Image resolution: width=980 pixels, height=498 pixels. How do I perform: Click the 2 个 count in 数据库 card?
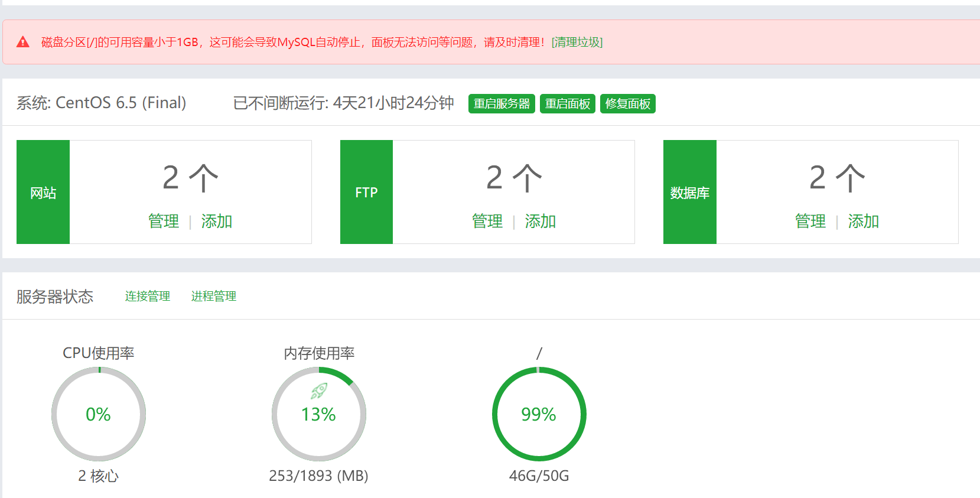pos(837,178)
